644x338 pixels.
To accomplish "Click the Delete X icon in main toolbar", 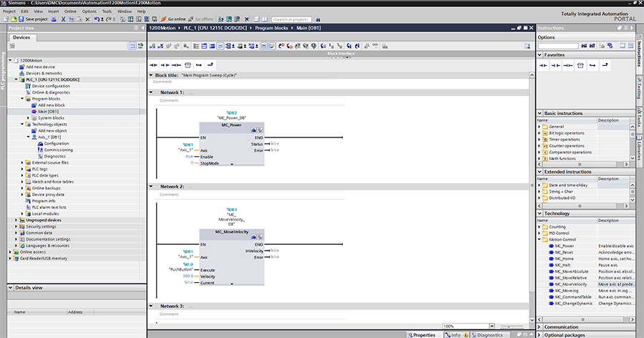I will pyautogui.click(x=87, y=19).
